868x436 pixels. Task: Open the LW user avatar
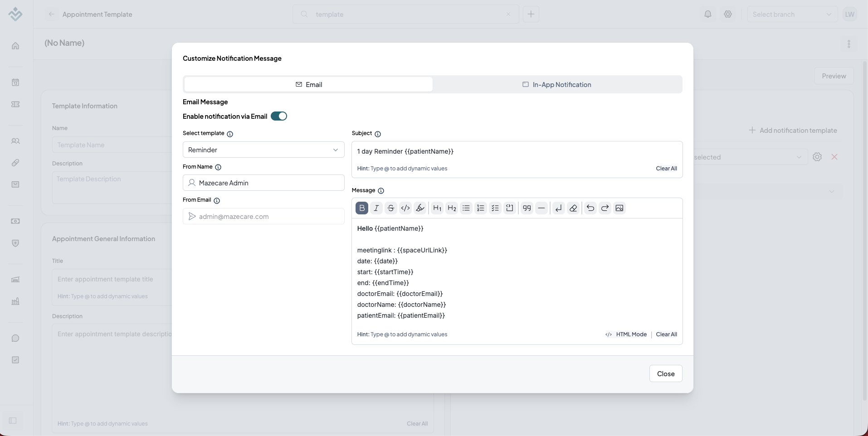tap(849, 14)
